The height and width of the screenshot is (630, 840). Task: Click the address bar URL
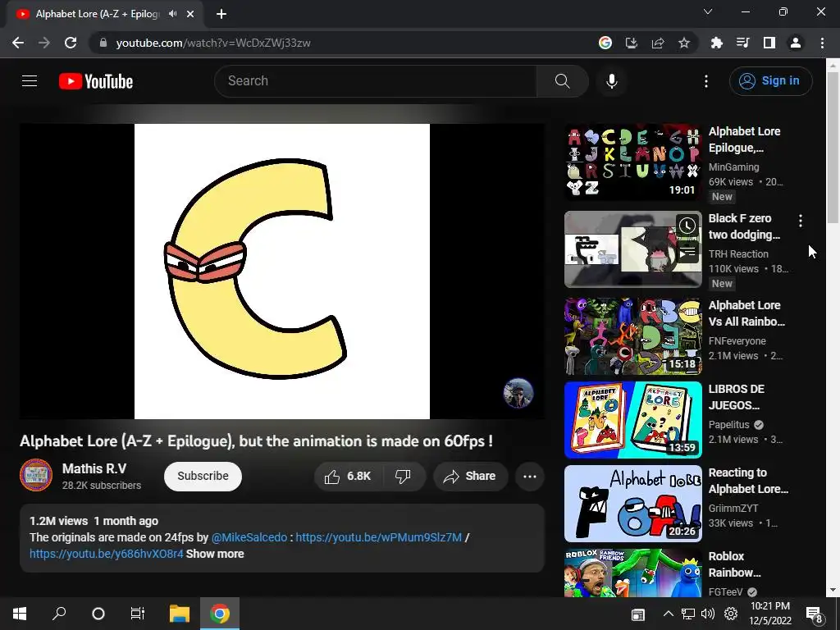213,43
